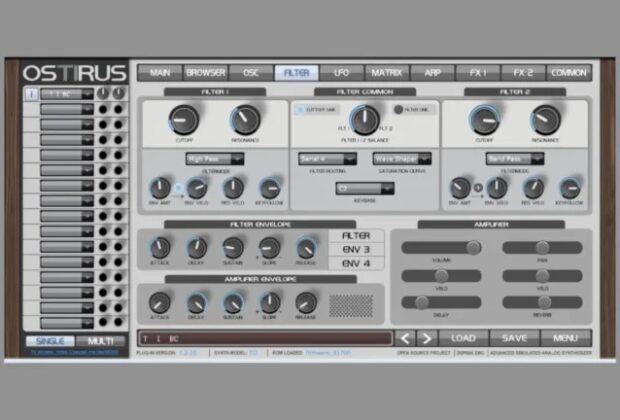
Task: Click Filter 1 Resonance knob
Action: click(246, 120)
